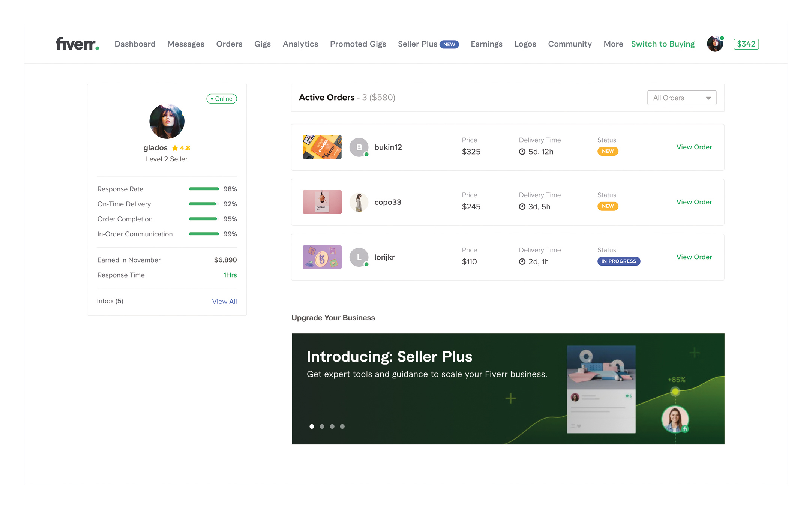Image resolution: width=812 pixels, height=509 pixels.
Task: Select the fourth carousel dot
Action: coord(342,426)
